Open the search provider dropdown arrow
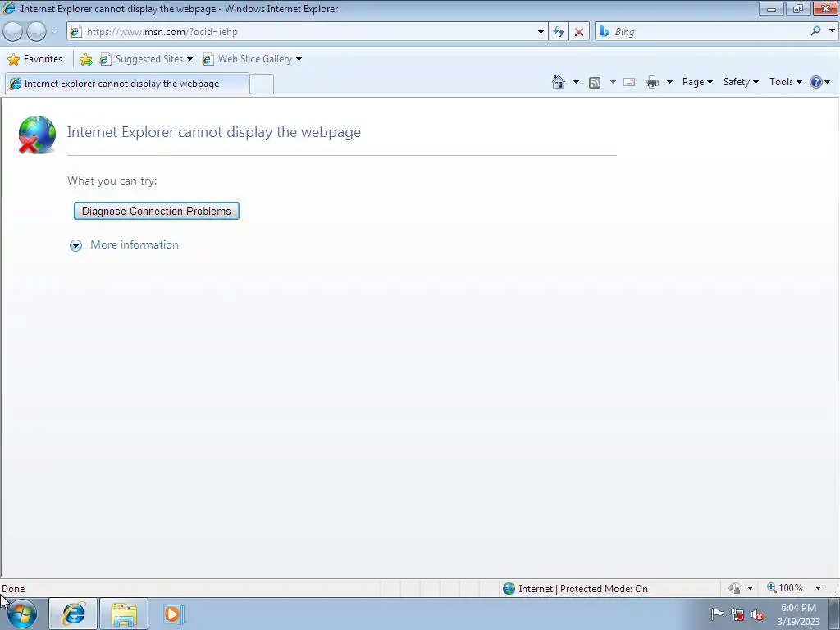840x630 pixels. coord(832,31)
